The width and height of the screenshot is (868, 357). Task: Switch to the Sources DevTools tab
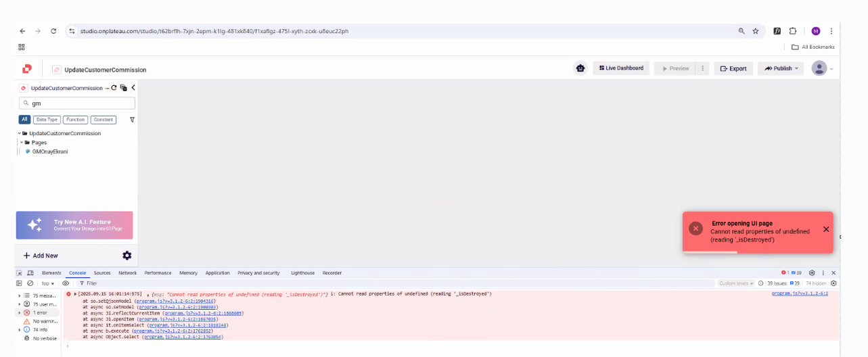click(102, 273)
